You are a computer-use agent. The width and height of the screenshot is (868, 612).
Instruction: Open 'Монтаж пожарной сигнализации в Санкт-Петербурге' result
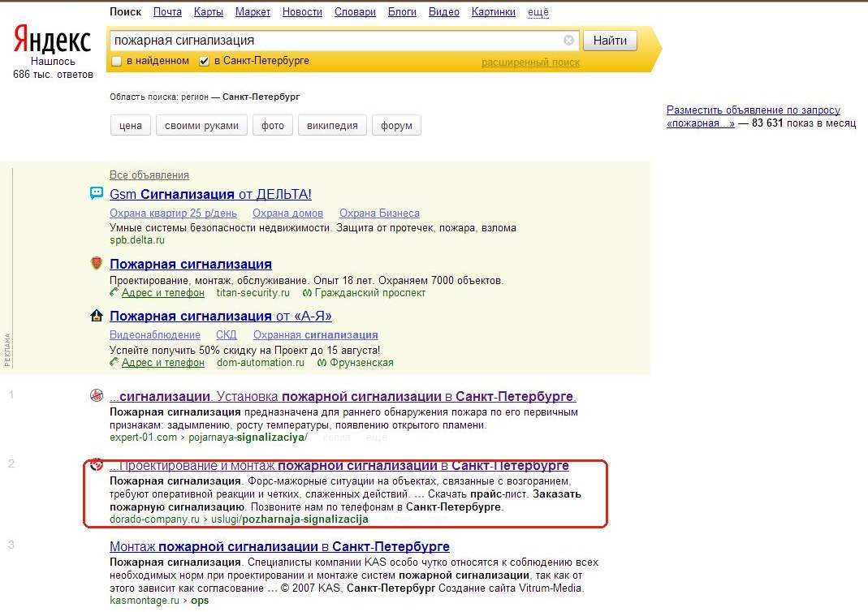pos(279,547)
